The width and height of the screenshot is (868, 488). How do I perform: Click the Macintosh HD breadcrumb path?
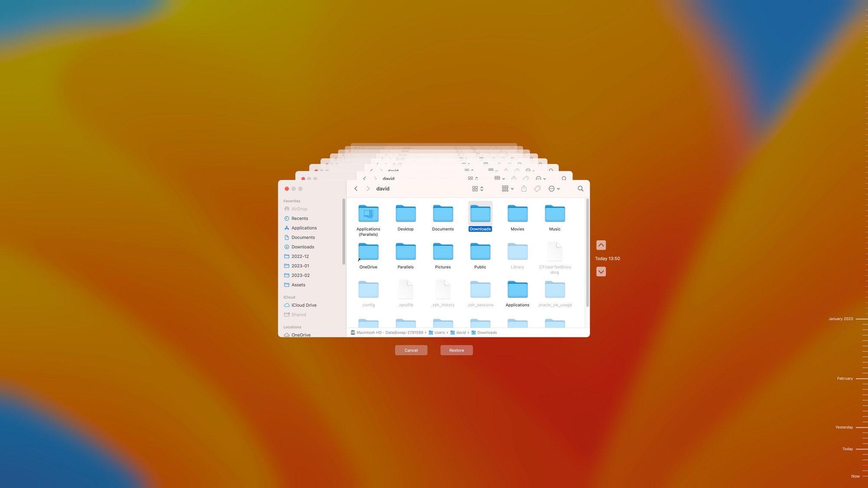pyautogui.click(x=385, y=332)
